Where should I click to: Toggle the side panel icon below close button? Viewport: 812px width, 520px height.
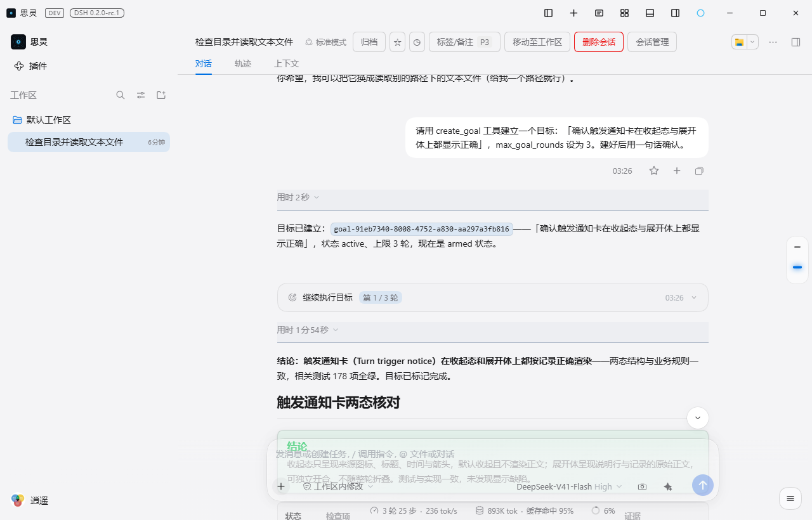[796, 42]
